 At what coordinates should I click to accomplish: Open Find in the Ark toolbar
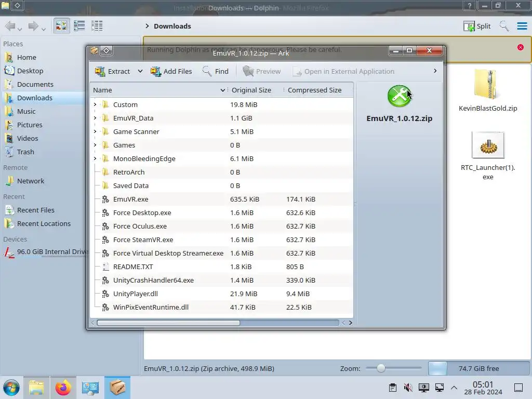[216, 71]
